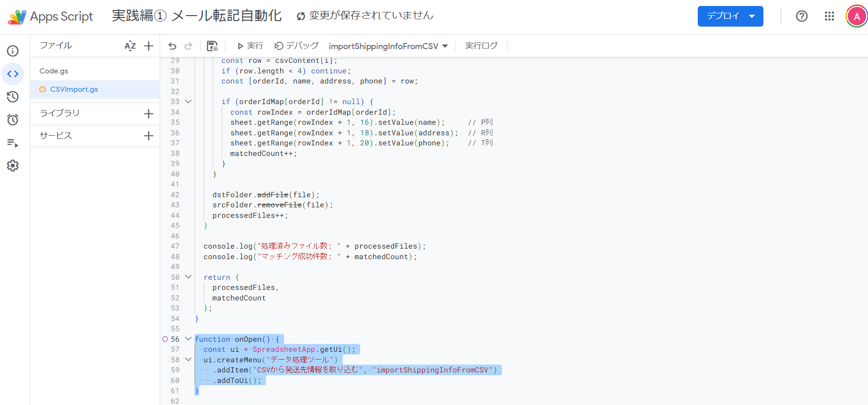Click line number 42 in gutter
The height and width of the screenshot is (405, 868).
175,194
